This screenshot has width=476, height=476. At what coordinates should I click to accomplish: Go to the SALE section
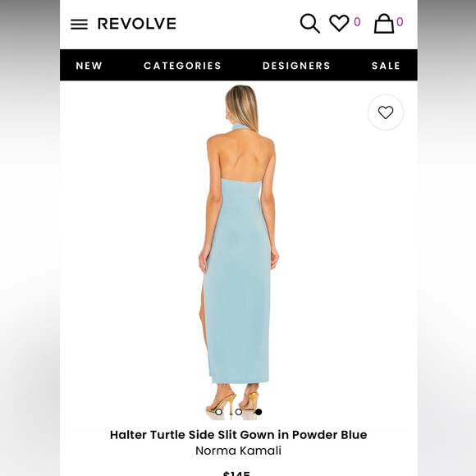coord(386,66)
